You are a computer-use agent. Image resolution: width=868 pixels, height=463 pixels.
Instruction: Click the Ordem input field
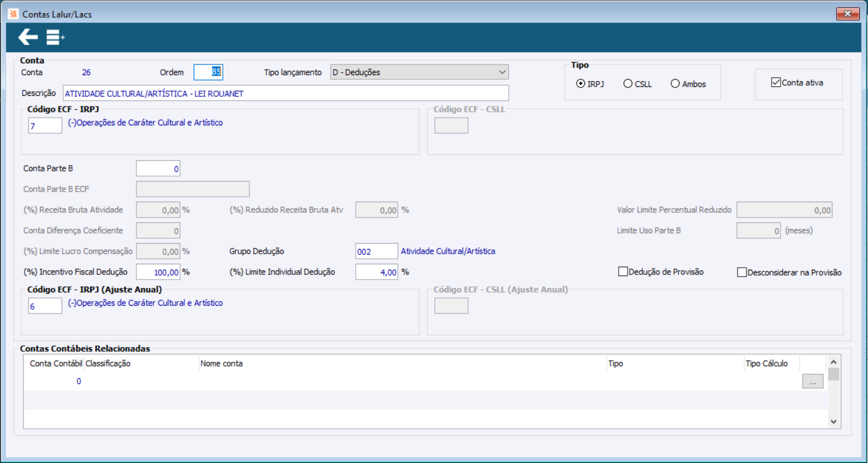(x=209, y=72)
